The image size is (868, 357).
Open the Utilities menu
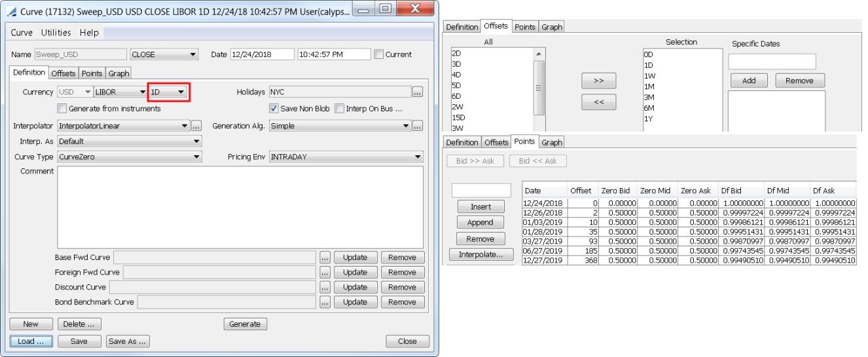pyautogui.click(x=58, y=32)
